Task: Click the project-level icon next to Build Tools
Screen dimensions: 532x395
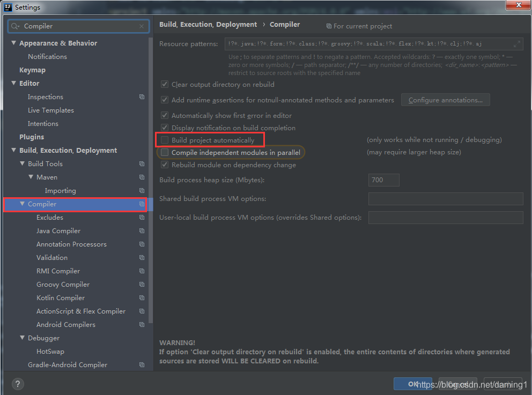Action: coord(142,164)
